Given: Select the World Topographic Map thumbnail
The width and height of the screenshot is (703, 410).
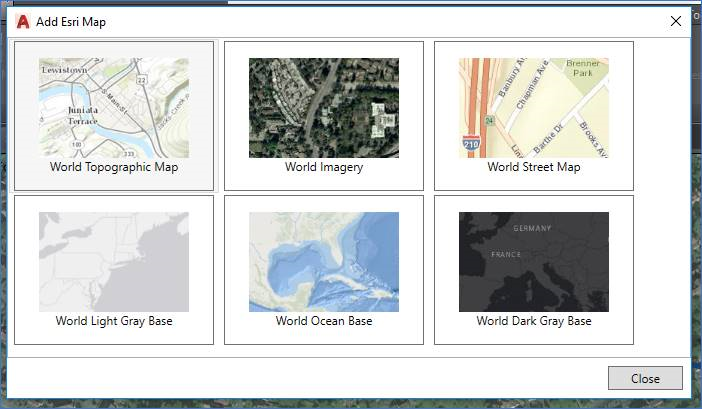Looking at the screenshot, I should pyautogui.click(x=114, y=108).
